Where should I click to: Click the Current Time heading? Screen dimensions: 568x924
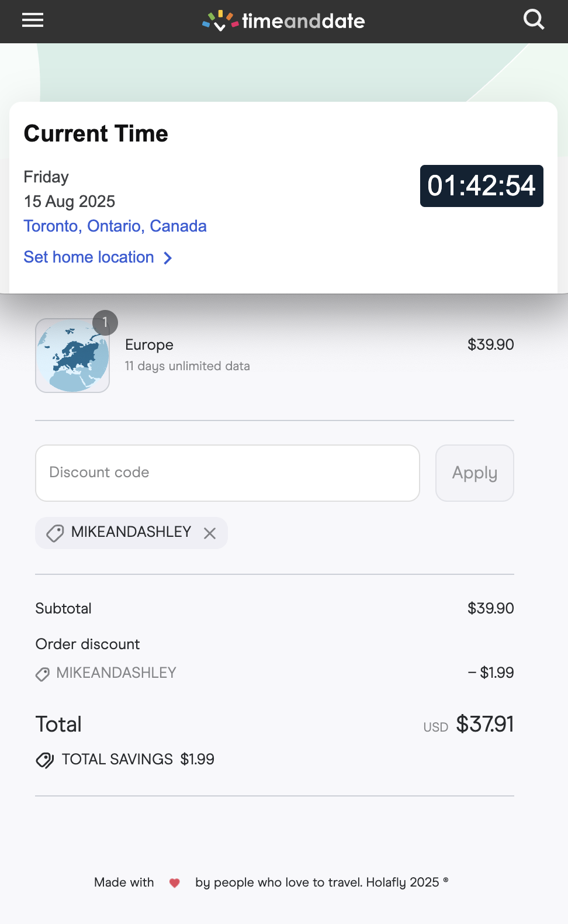pos(96,133)
